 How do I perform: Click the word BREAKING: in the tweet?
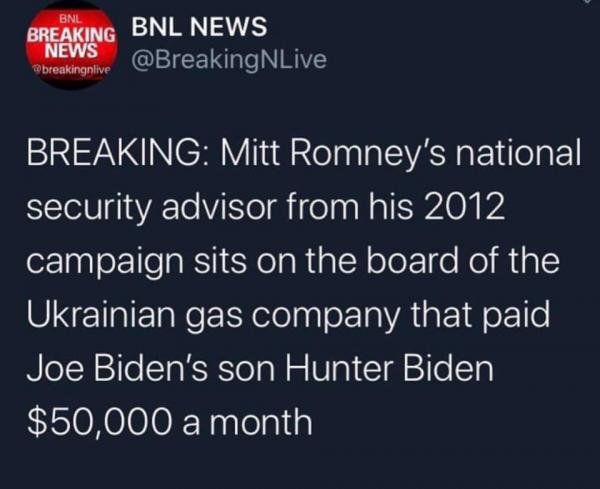tap(118, 152)
